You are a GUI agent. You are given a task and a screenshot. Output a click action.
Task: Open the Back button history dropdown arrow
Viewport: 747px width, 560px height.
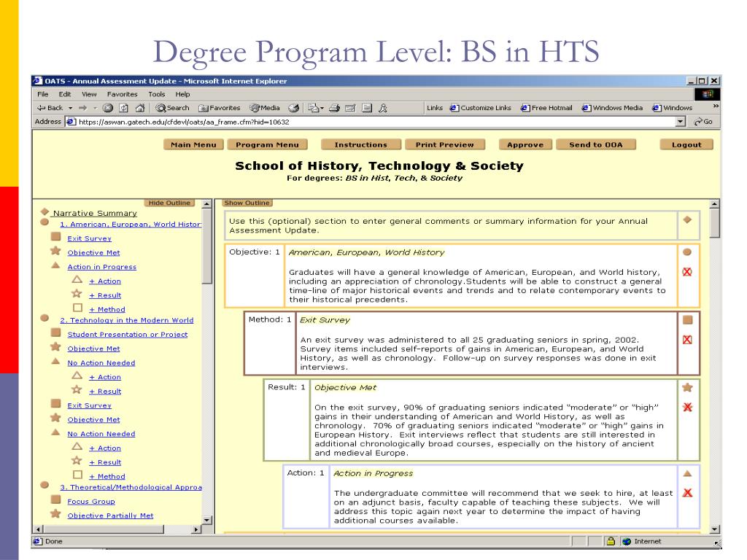tap(71, 108)
